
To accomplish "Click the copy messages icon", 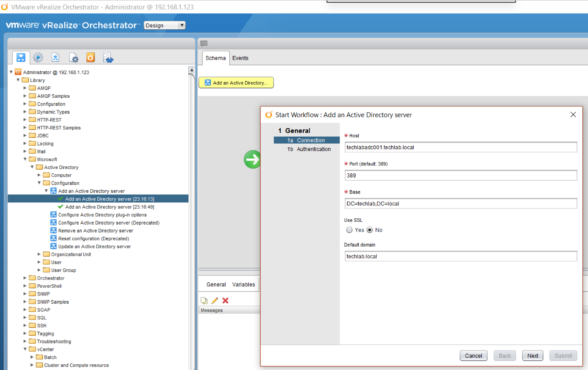I will [204, 301].
